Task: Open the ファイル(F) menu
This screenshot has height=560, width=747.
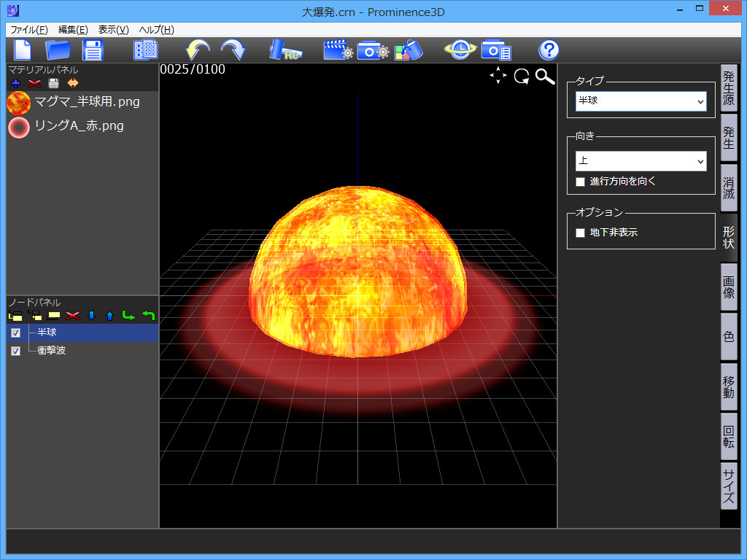Action: (x=29, y=30)
